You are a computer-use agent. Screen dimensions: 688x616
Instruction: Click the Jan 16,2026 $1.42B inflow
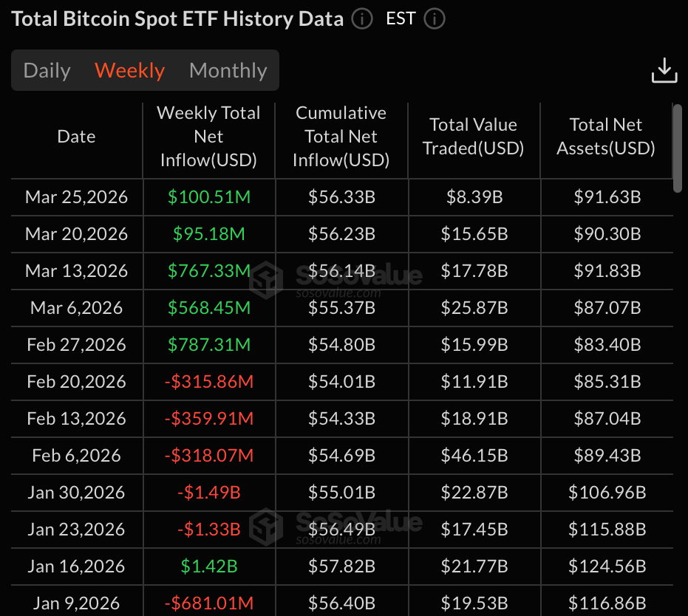(209, 567)
